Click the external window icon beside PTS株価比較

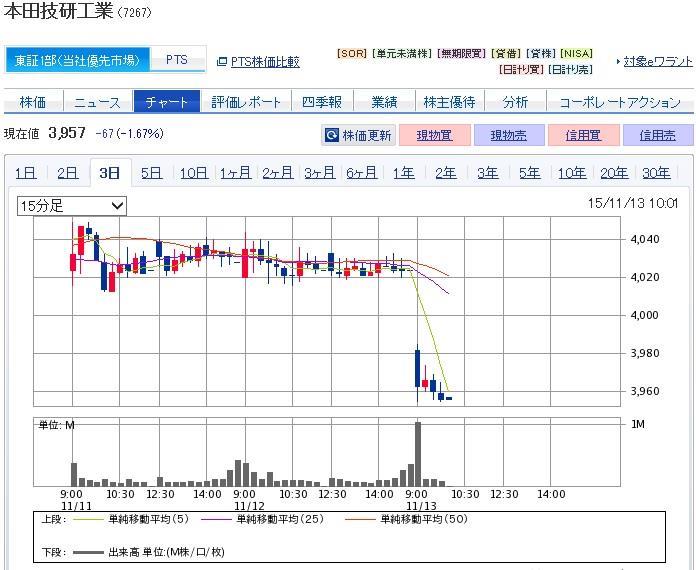[x=221, y=62]
